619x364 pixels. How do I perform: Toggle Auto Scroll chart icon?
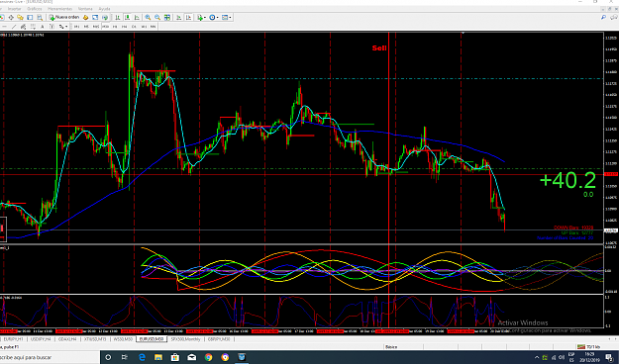[179, 18]
